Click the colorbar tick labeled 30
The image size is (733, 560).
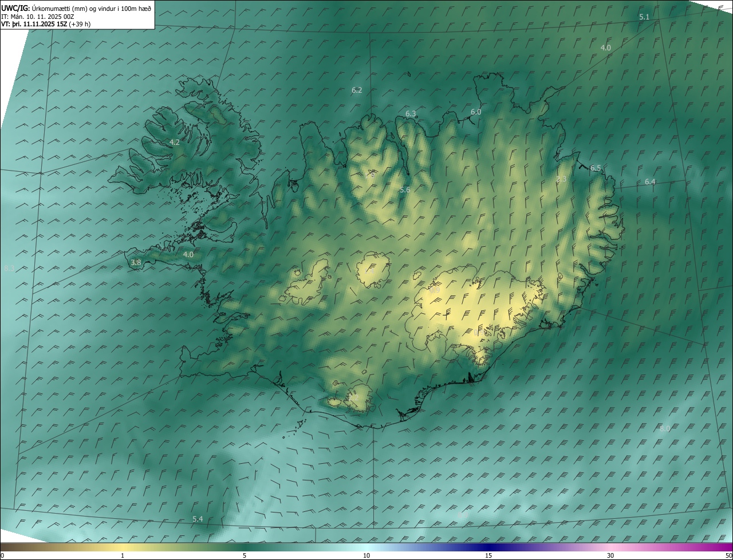[610, 556]
